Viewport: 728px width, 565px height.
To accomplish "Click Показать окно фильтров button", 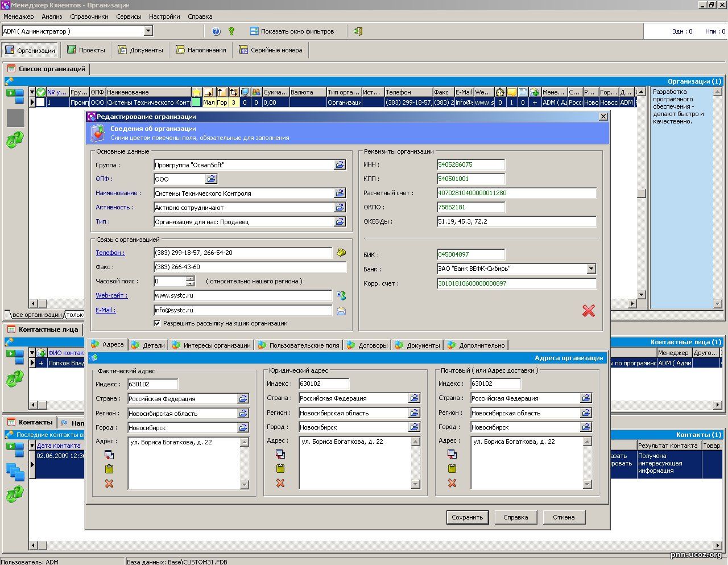I will pyautogui.click(x=292, y=31).
